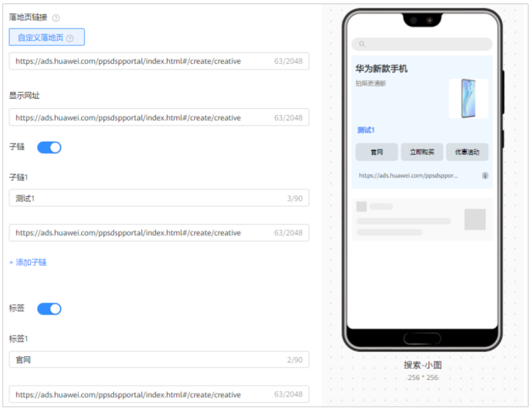Screen dimensions: 532x410
Task: Click the 优惠活动 button in the preview
Action: [x=466, y=152]
